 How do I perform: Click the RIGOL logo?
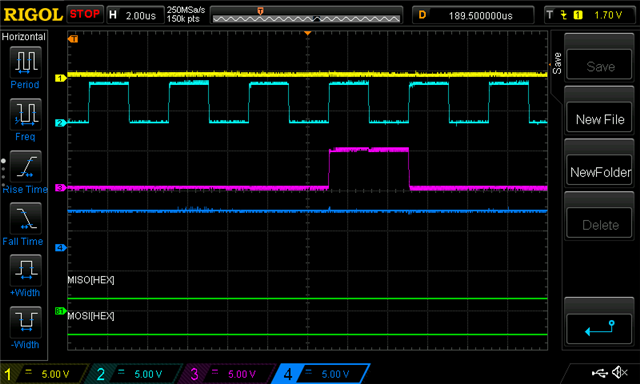[33, 15]
